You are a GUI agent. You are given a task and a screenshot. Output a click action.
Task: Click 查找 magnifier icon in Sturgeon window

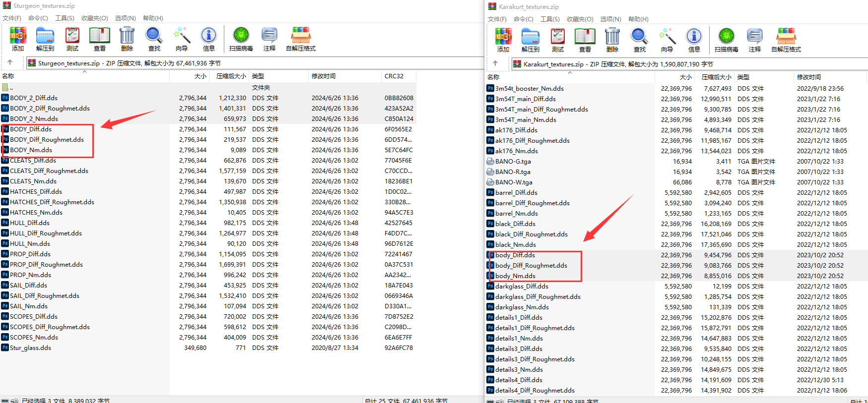coord(154,39)
